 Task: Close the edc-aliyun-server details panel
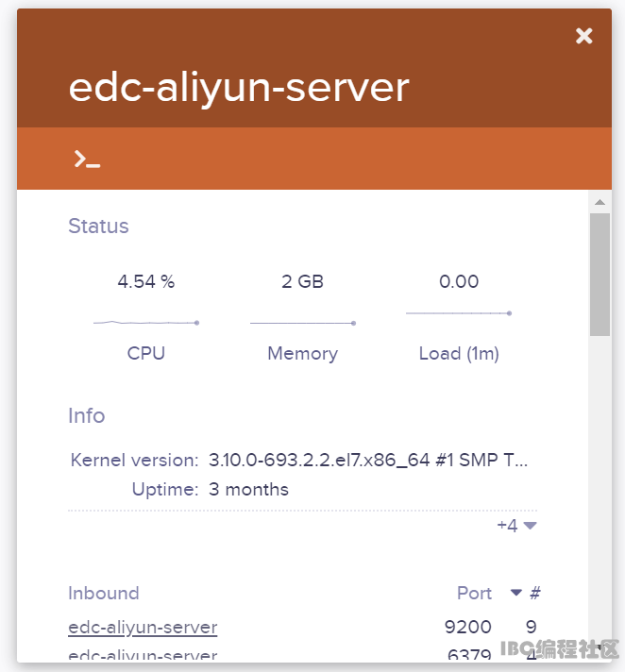pos(584,36)
